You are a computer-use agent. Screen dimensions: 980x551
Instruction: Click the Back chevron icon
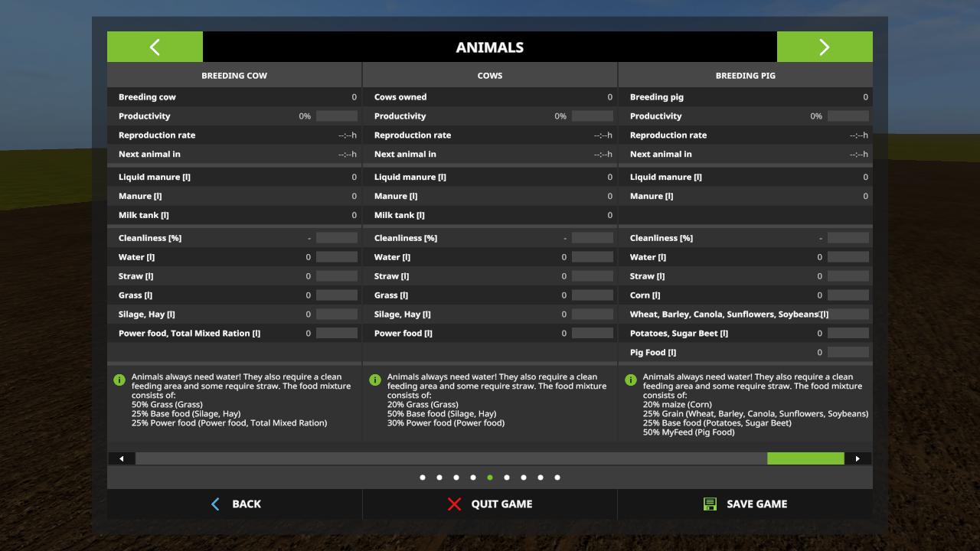coord(215,504)
